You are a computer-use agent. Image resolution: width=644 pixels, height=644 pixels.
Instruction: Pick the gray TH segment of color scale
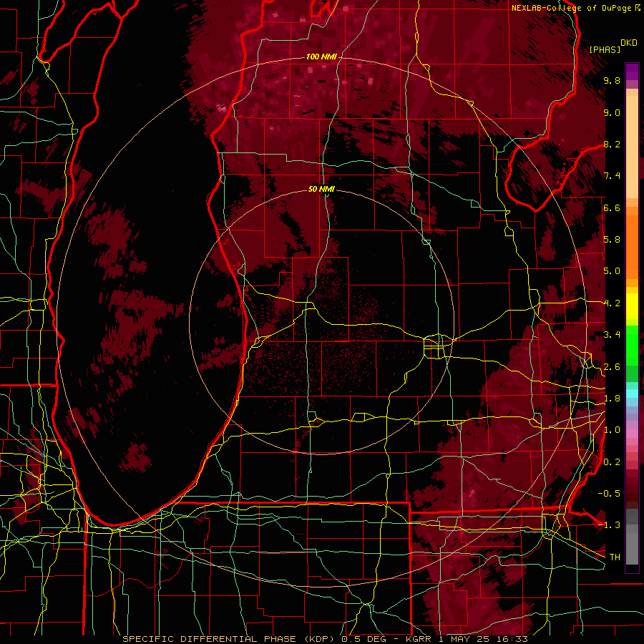(632, 548)
